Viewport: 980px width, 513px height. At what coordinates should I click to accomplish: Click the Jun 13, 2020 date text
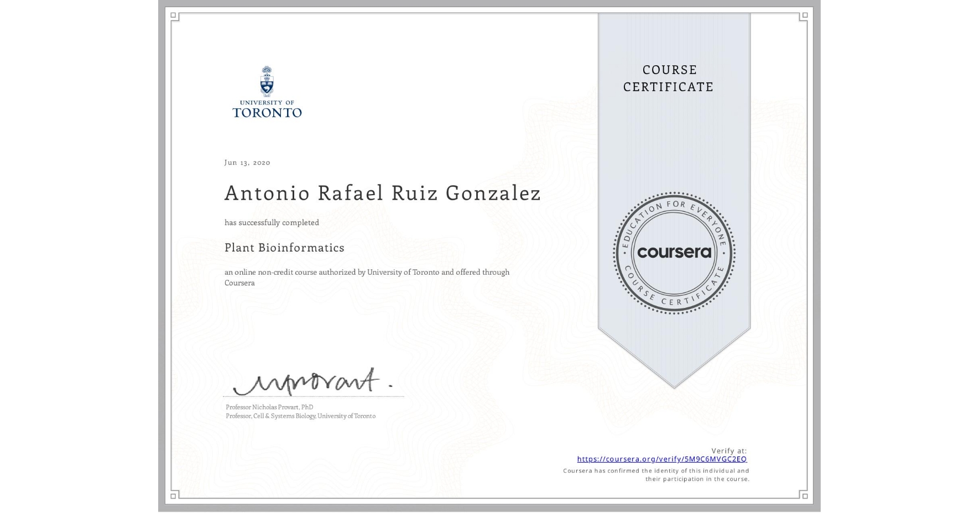[247, 163]
